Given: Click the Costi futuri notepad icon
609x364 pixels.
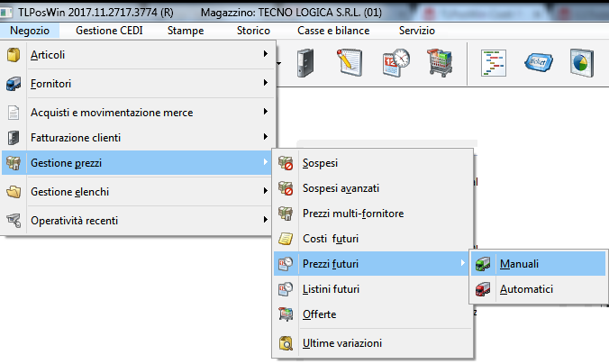Looking at the screenshot, I should click(286, 239).
